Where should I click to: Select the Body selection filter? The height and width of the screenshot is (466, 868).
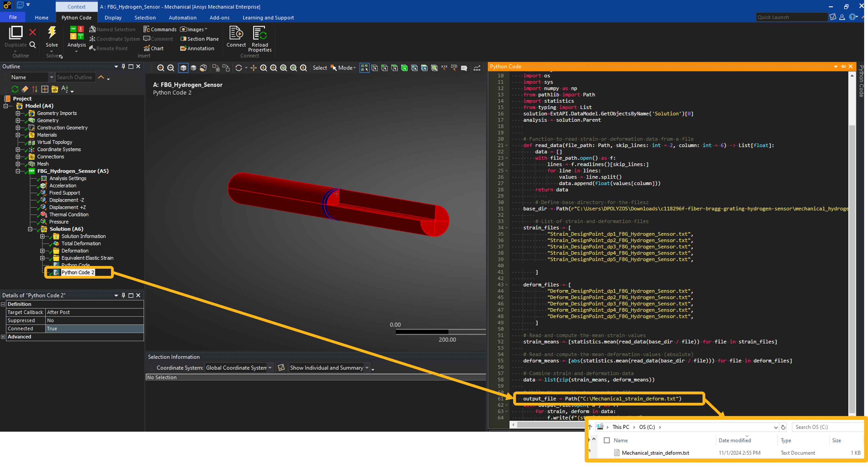(404, 68)
